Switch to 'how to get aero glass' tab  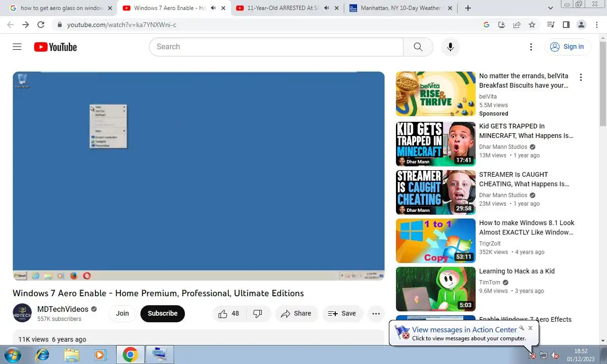tap(62, 8)
